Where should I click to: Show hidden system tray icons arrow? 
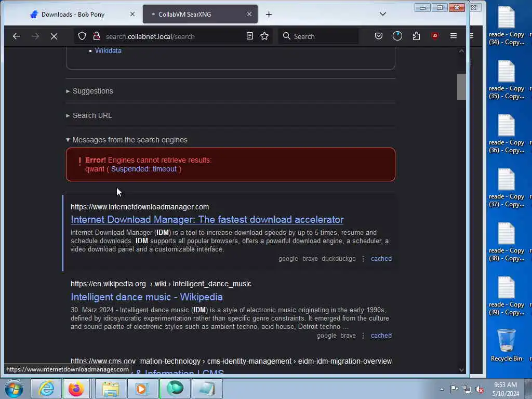(442, 389)
